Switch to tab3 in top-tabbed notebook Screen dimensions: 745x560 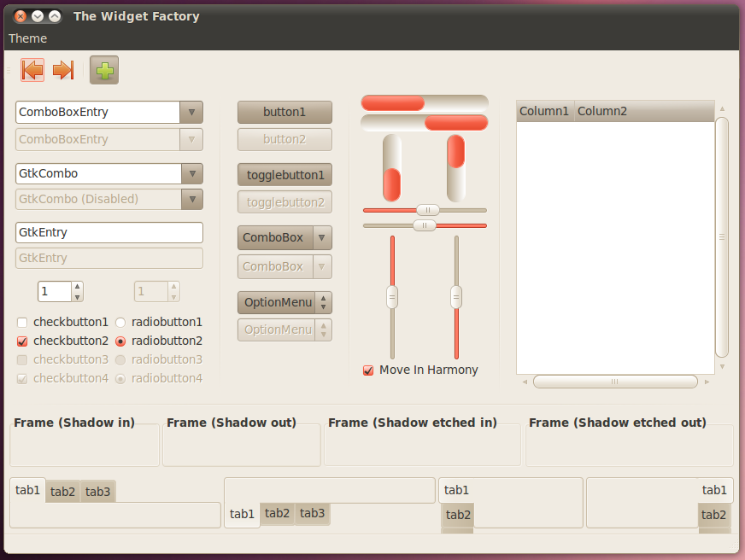point(98,491)
